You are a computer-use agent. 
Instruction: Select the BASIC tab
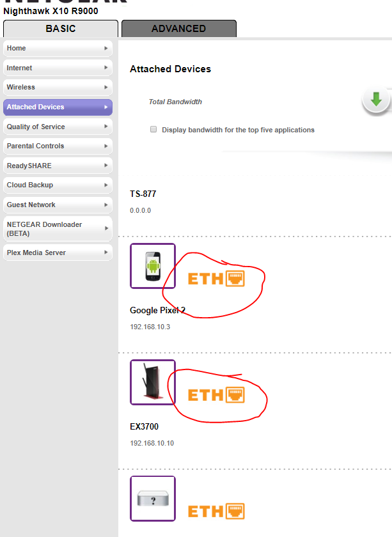point(61,29)
